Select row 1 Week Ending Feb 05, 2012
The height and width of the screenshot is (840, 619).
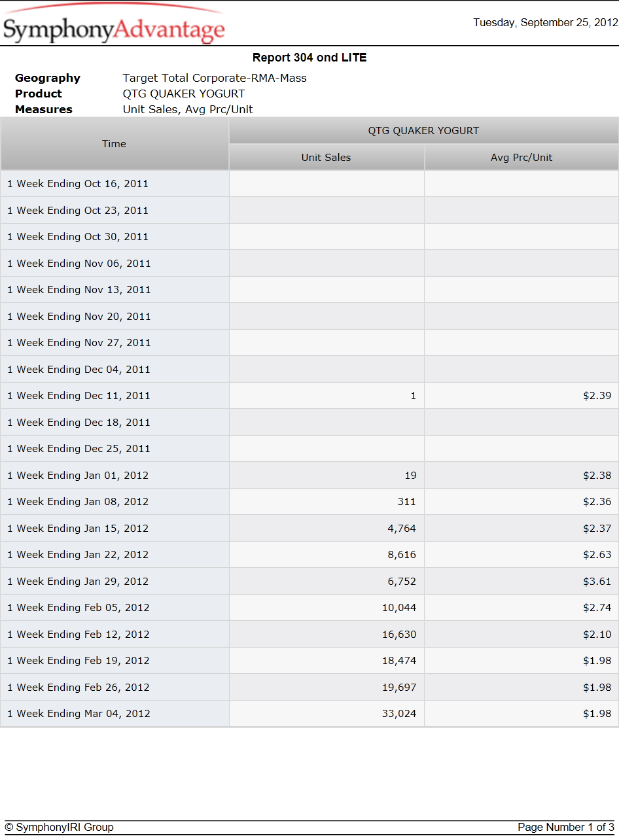pos(309,608)
